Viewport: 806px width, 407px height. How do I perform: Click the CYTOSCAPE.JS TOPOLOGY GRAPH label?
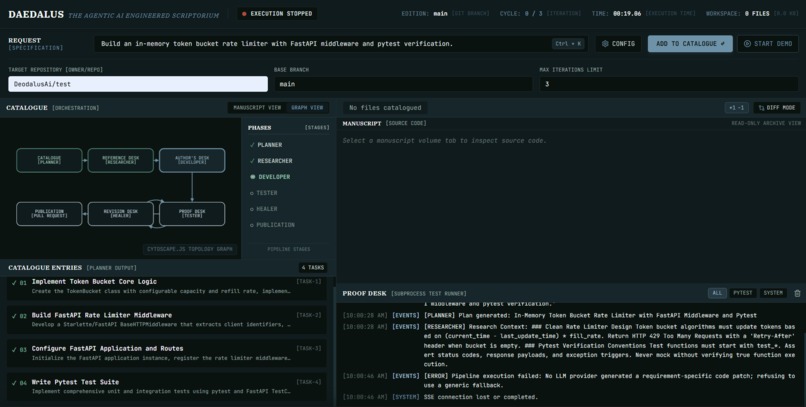click(x=190, y=249)
